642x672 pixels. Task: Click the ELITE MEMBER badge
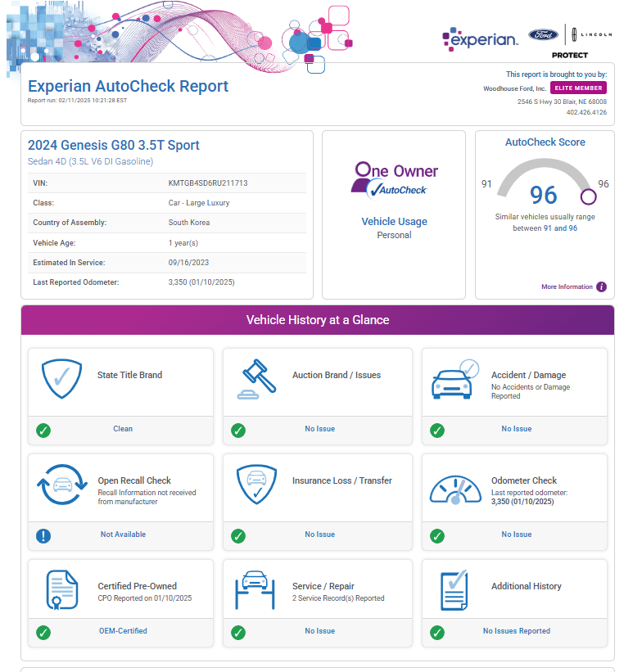click(x=578, y=88)
